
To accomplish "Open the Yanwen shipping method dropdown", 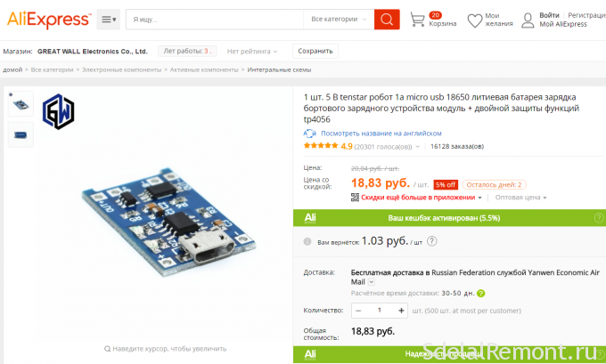I will (x=372, y=282).
